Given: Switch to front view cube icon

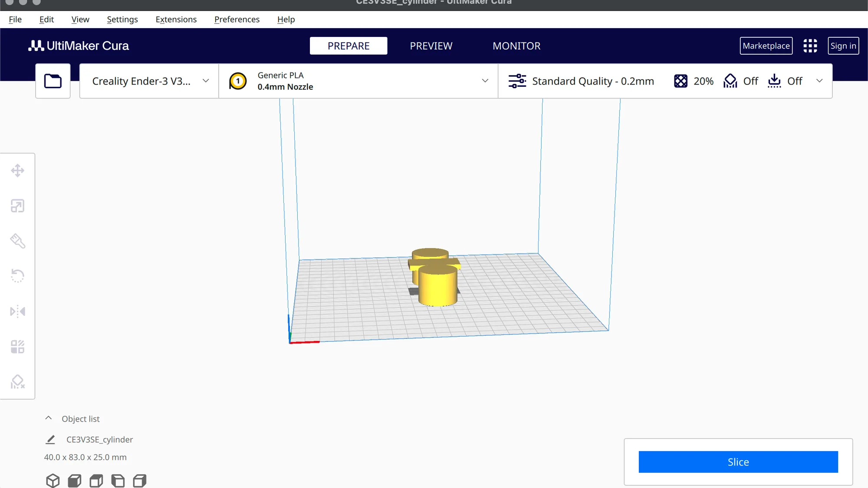Looking at the screenshot, I should point(75,481).
